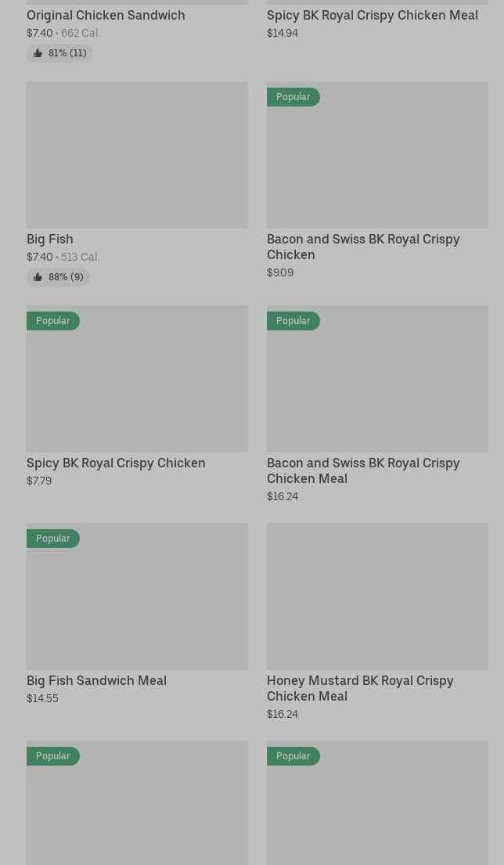Image resolution: width=504 pixels, height=865 pixels.
Task: Open Honey Mustard BK Royal Crispy Chicken Meal
Action: point(360,688)
